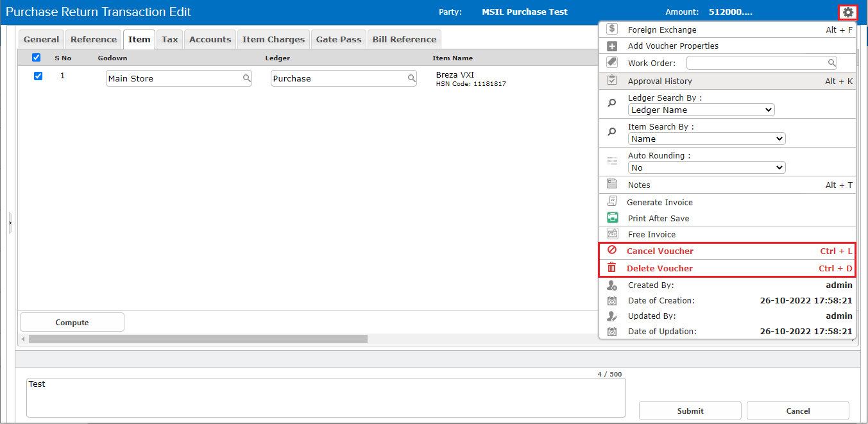Image resolution: width=868 pixels, height=424 pixels.
Task: Expand the Item Search By dropdown
Action: coord(706,139)
